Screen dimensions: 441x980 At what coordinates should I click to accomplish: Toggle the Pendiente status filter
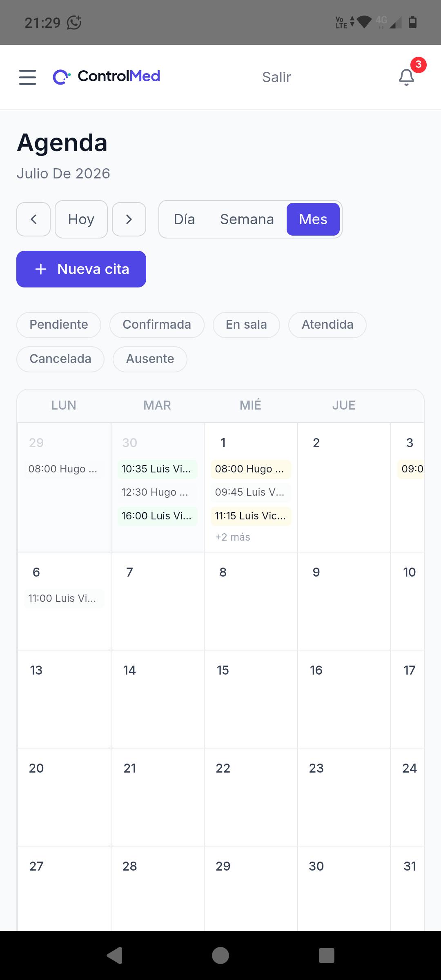[x=59, y=325]
